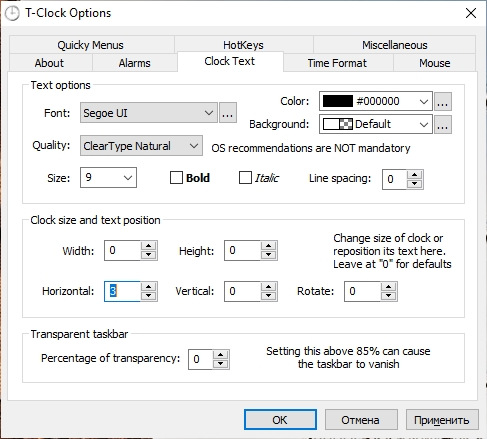Enable the Italic checkbox

point(245,178)
